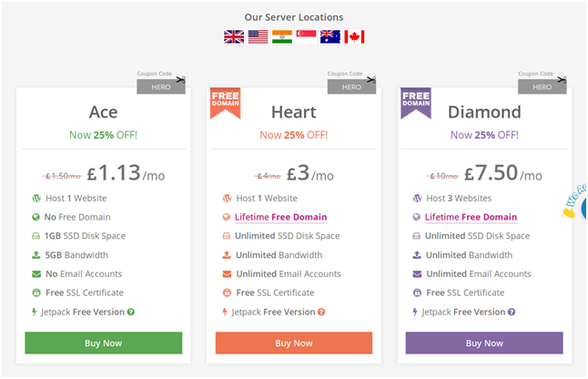Click the scissors icon on Ace coupon
Image resolution: width=588 pixels, height=379 pixels.
pyautogui.click(x=181, y=79)
